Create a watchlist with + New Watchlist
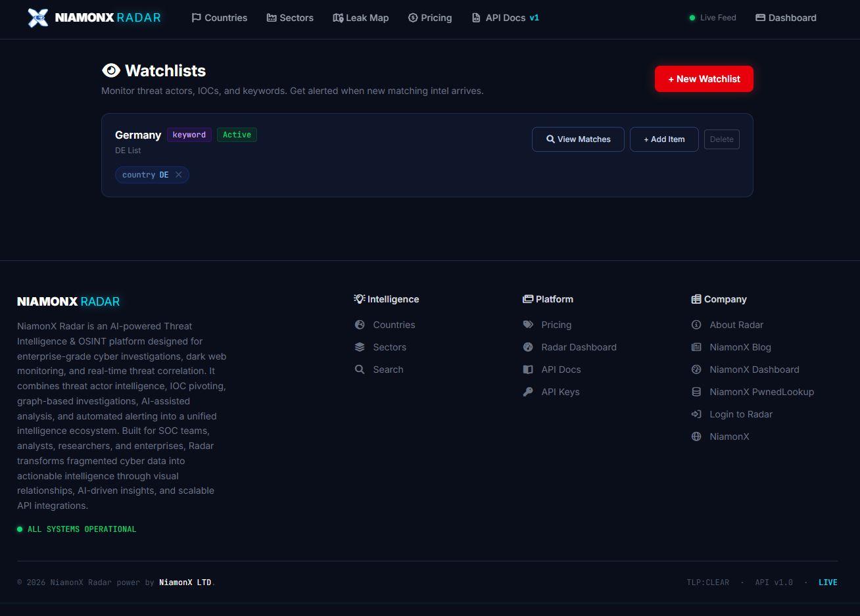860x616 pixels. [704, 79]
